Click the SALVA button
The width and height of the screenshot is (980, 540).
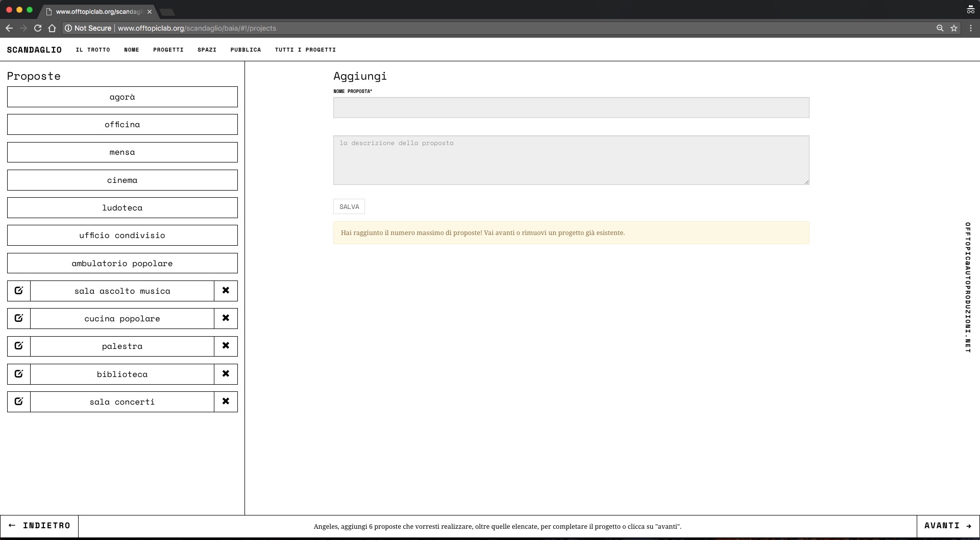[349, 206]
